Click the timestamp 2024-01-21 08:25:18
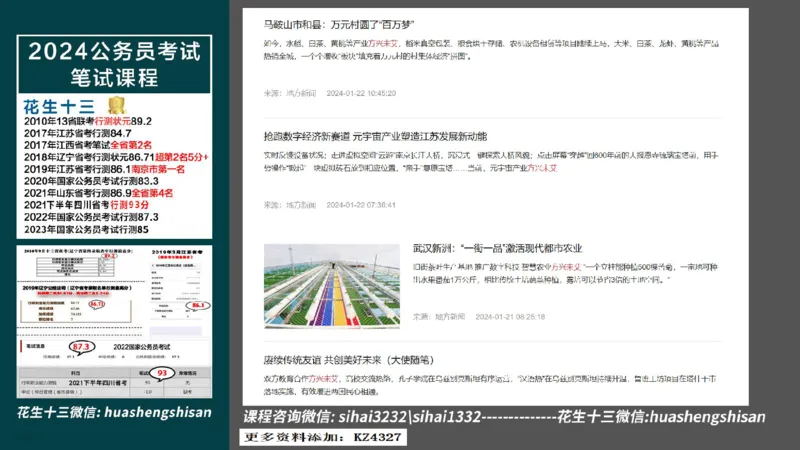800x450 pixels. tap(510, 317)
